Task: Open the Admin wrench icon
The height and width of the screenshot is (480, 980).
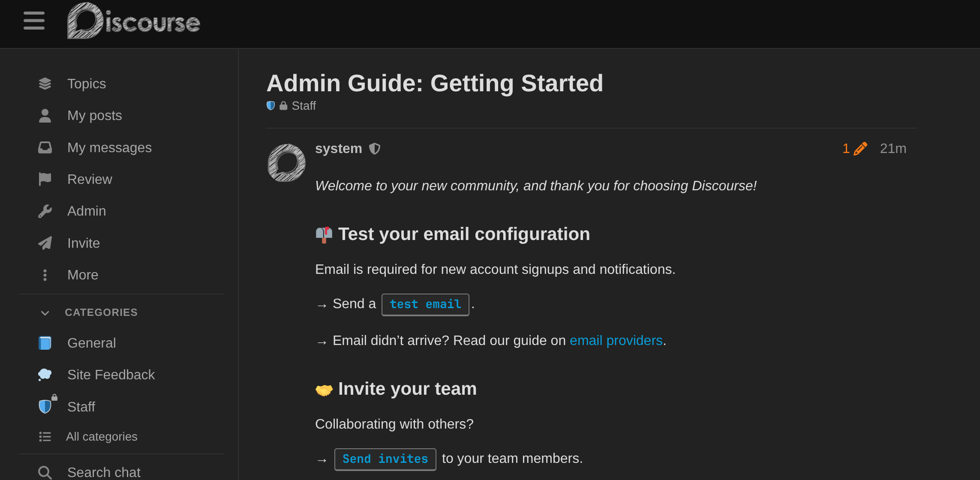Action: (45, 210)
